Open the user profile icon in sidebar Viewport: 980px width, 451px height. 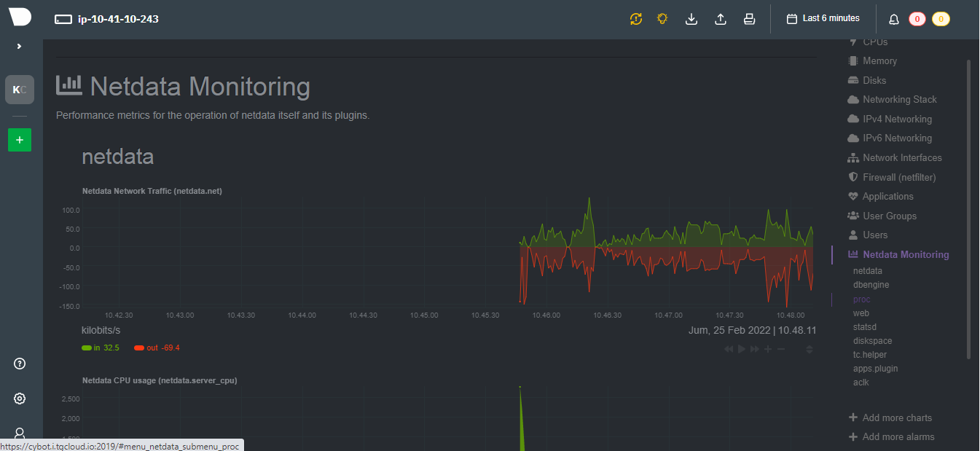pyautogui.click(x=20, y=433)
